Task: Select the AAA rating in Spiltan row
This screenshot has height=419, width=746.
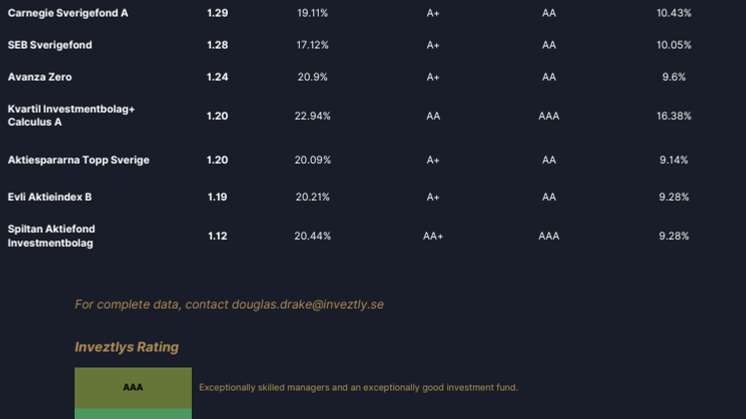Action: [549, 236]
